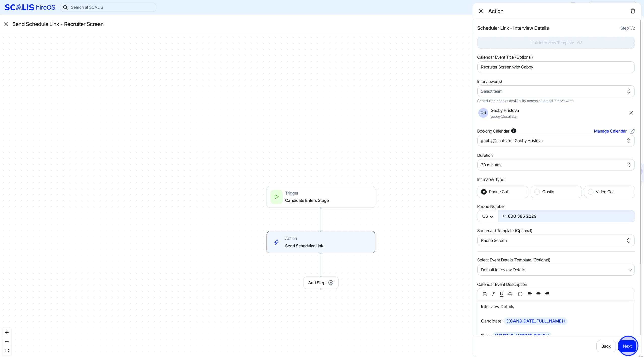Align description text left
This screenshot has height=357, width=644.
530,294
